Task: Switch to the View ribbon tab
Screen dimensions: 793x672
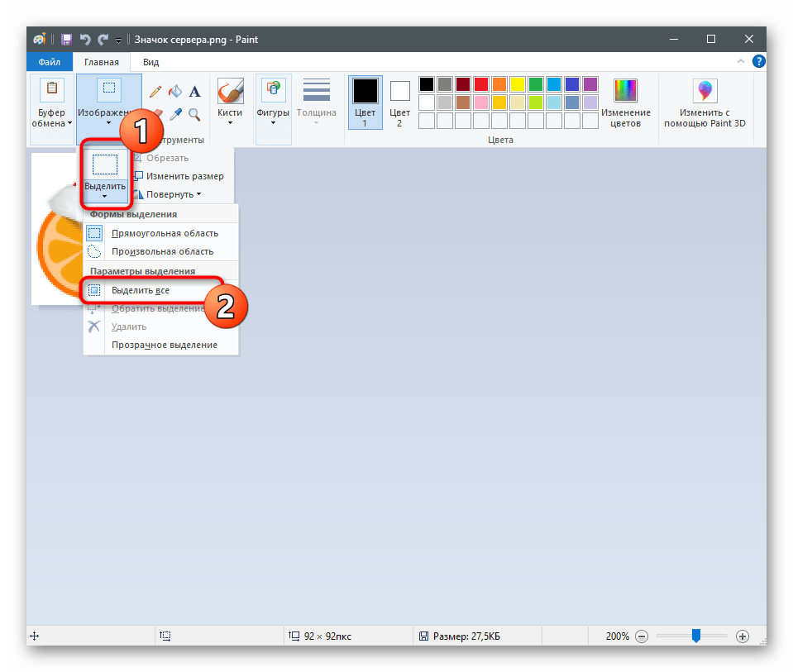Action: [x=150, y=62]
